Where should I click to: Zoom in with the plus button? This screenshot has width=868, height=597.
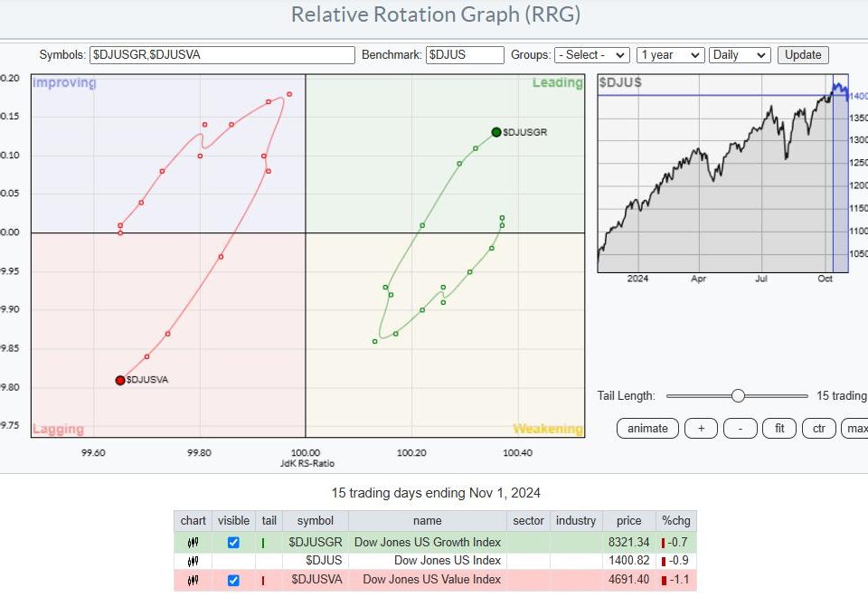(x=701, y=428)
